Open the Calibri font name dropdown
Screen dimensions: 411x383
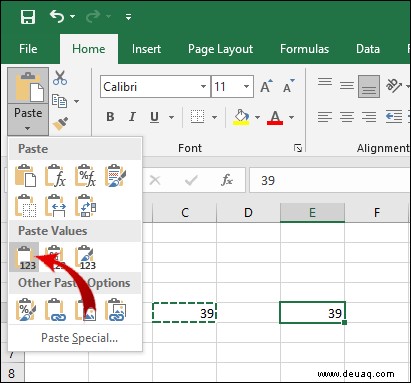[x=203, y=87]
